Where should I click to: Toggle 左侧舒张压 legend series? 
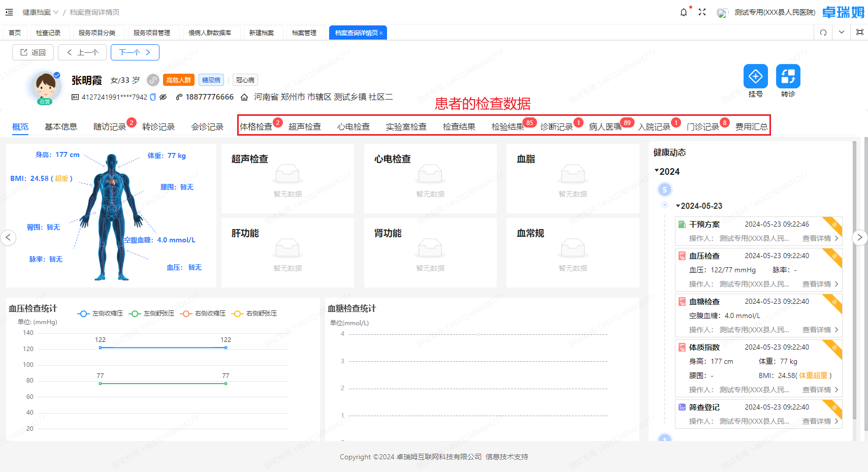pyautogui.click(x=151, y=313)
